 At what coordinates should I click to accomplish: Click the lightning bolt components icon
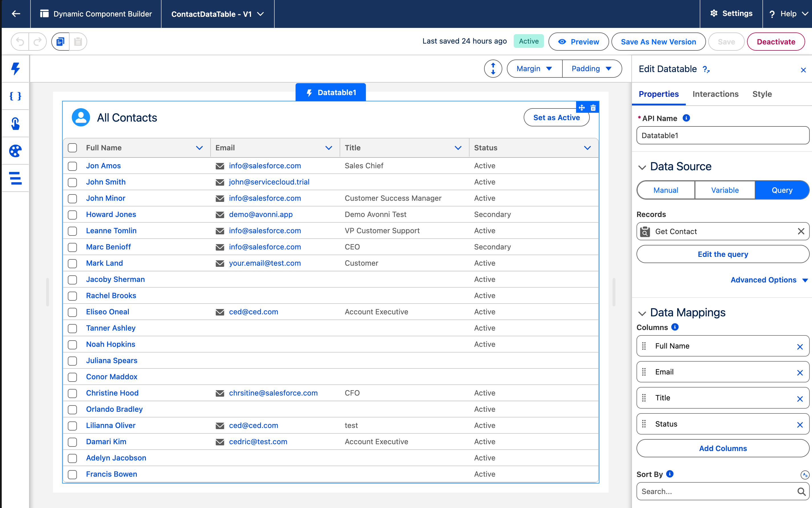(x=15, y=69)
